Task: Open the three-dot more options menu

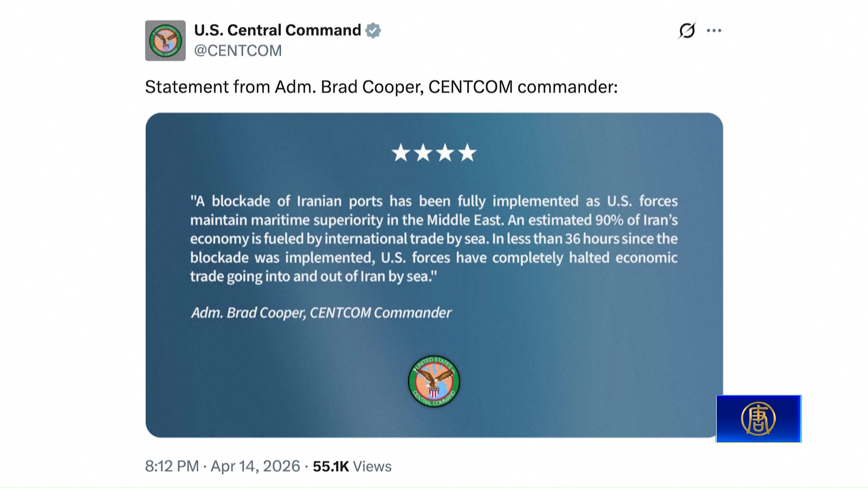Action: click(x=714, y=31)
